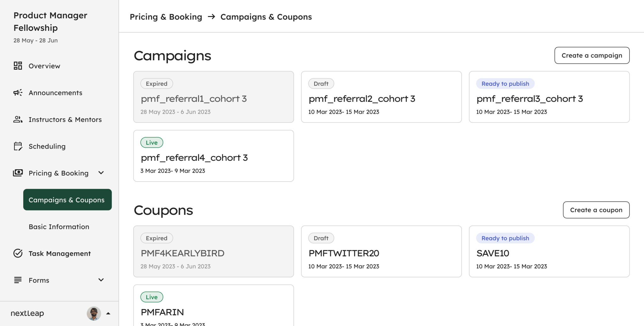644x326 pixels.
Task: Click Pricing & Booking breadcrumb link
Action: 166,17
